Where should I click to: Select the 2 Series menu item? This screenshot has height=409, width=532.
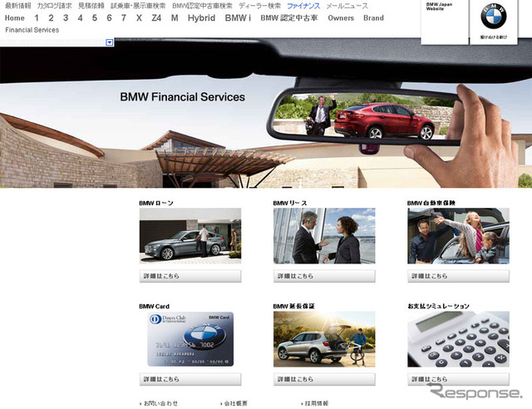[x=51, y=18]
